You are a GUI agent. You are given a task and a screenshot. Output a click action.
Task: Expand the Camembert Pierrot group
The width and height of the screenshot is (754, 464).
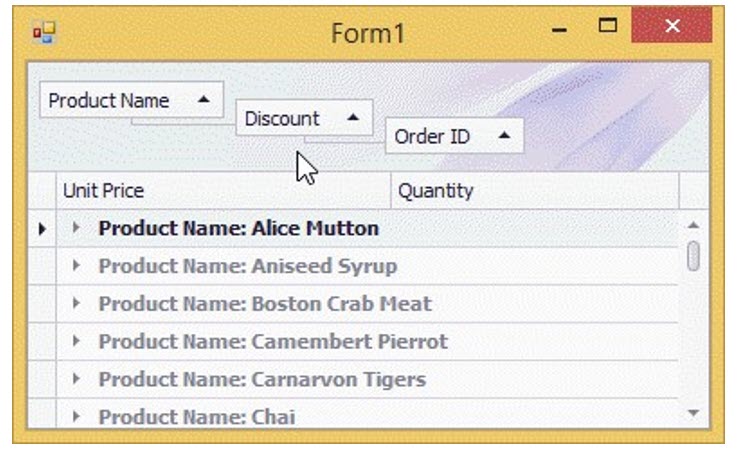click(x=76, y=342)
